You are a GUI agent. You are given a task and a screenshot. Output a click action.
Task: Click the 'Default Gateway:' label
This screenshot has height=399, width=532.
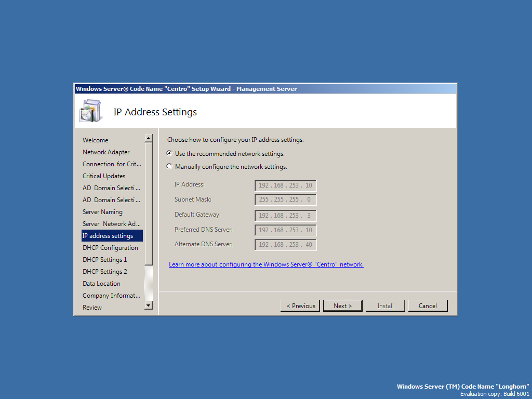(197, 215)
